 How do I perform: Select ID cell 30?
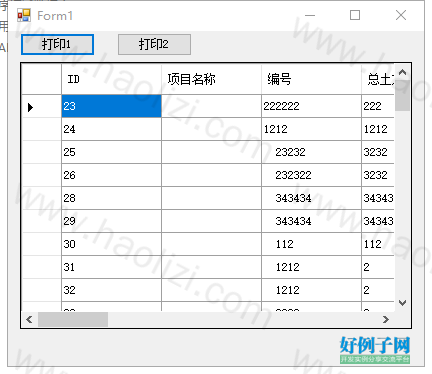coord(111,244)
